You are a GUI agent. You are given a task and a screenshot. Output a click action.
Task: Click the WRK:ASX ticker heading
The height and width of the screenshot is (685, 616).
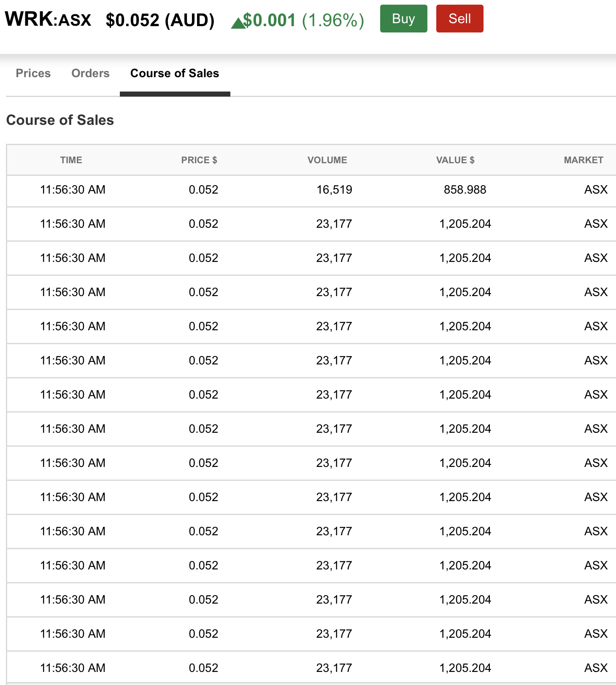pyautogui.click(x=48, y=19)
